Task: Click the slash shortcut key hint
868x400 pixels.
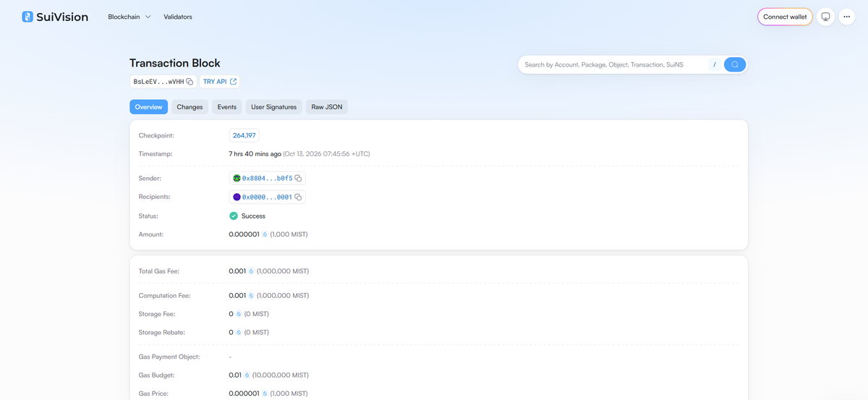Action: (714, 64)
